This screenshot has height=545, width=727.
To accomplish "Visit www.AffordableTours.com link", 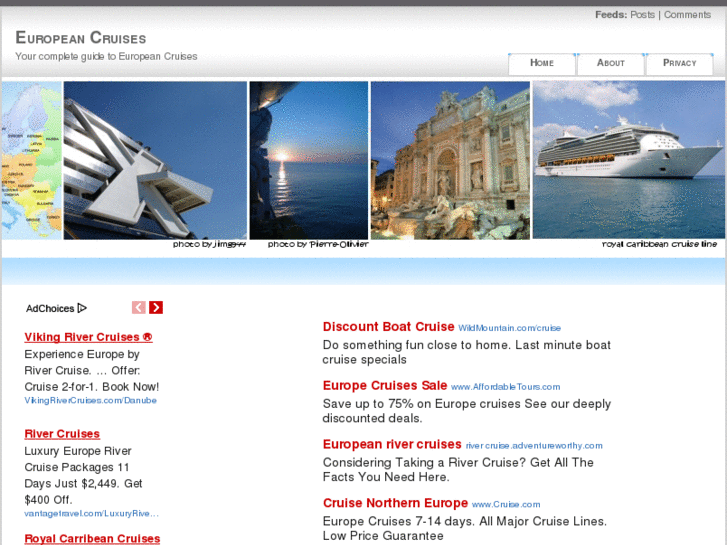I will [x=505, y=387].
